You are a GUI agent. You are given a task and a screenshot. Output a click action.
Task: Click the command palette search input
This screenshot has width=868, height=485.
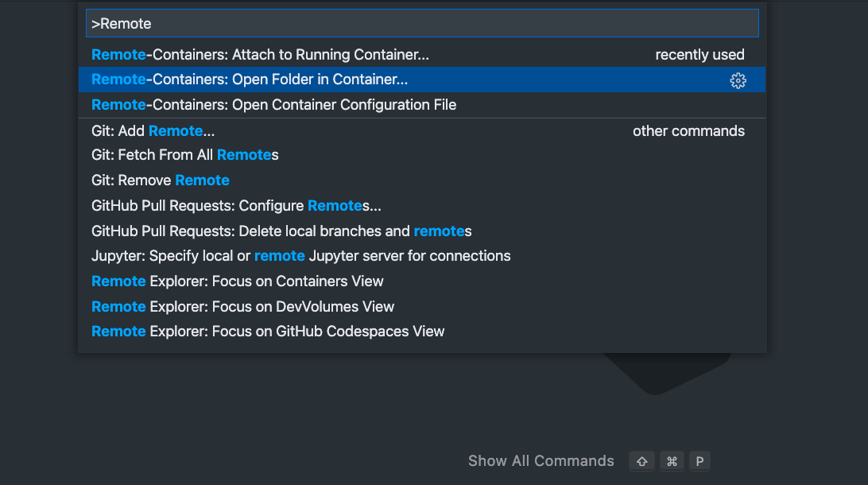coord(422,23)
